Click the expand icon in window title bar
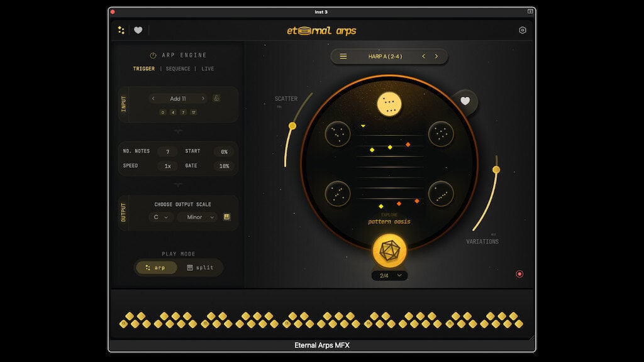644x362 pixels. pos(530,11)
